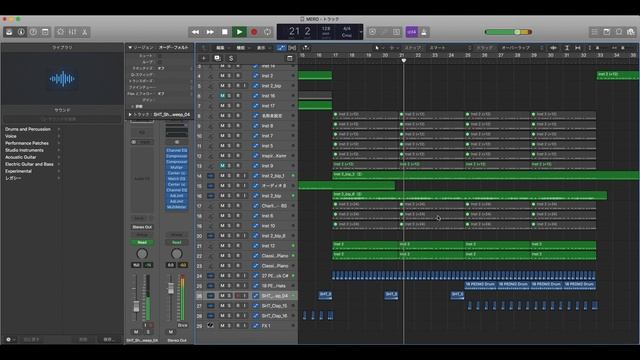
Task: Select Experimental category in the Library
Action: (18, 171)
